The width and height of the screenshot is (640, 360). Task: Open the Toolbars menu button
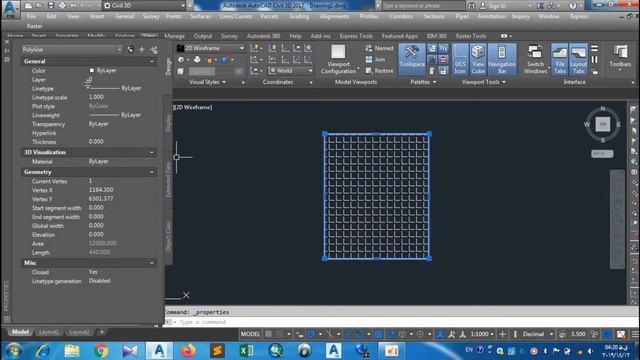[x=620, y=57]
